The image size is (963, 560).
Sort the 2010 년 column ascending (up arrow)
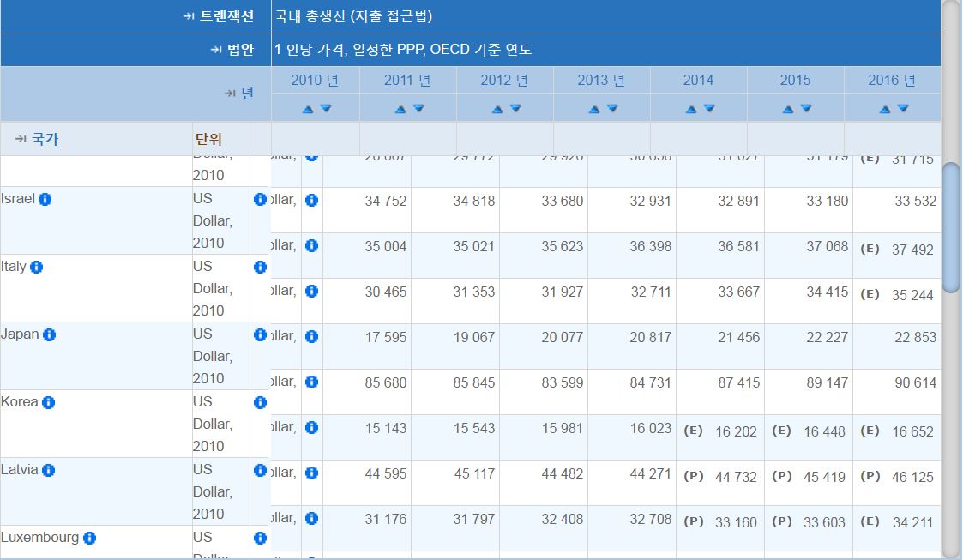pos(309,109)
